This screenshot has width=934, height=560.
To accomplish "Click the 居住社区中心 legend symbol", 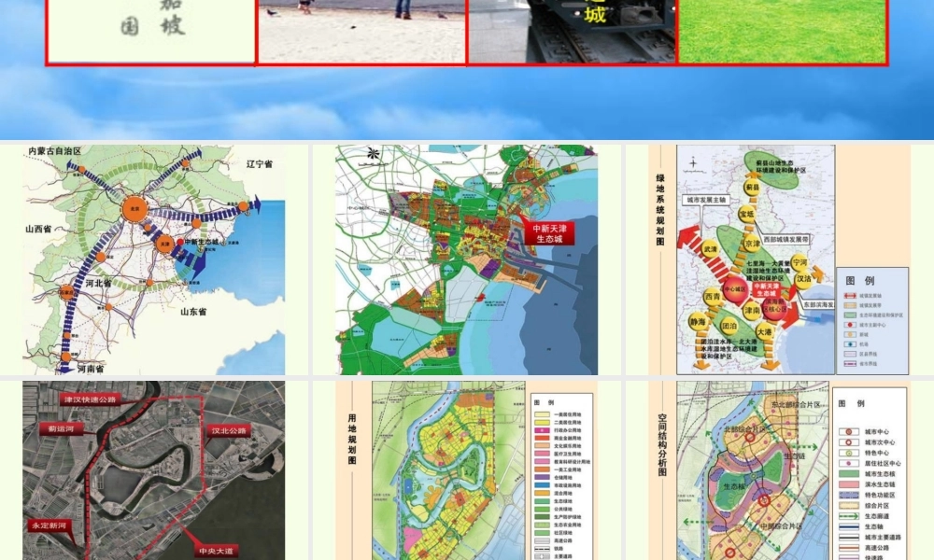I will (849, 464).
